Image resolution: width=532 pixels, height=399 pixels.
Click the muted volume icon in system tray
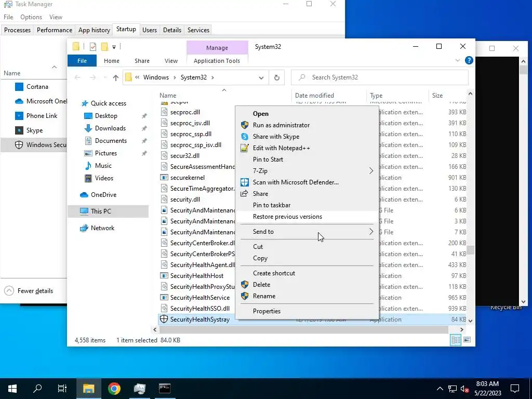tap(465, 389)
